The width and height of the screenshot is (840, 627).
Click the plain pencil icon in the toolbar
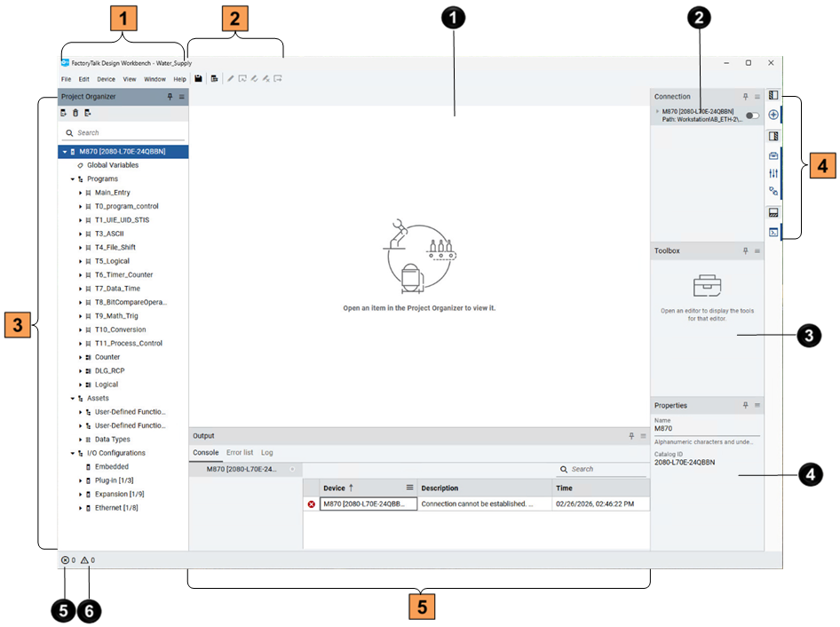pos(230,79)
